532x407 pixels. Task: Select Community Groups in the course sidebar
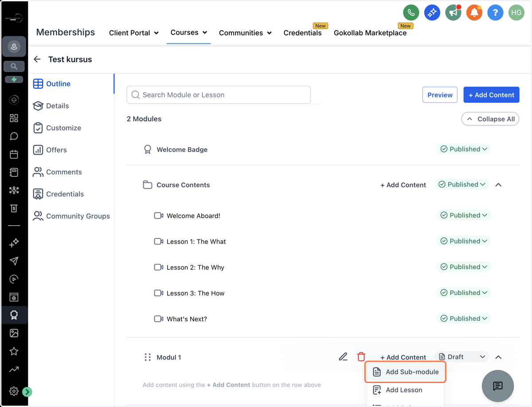[71, 216]
